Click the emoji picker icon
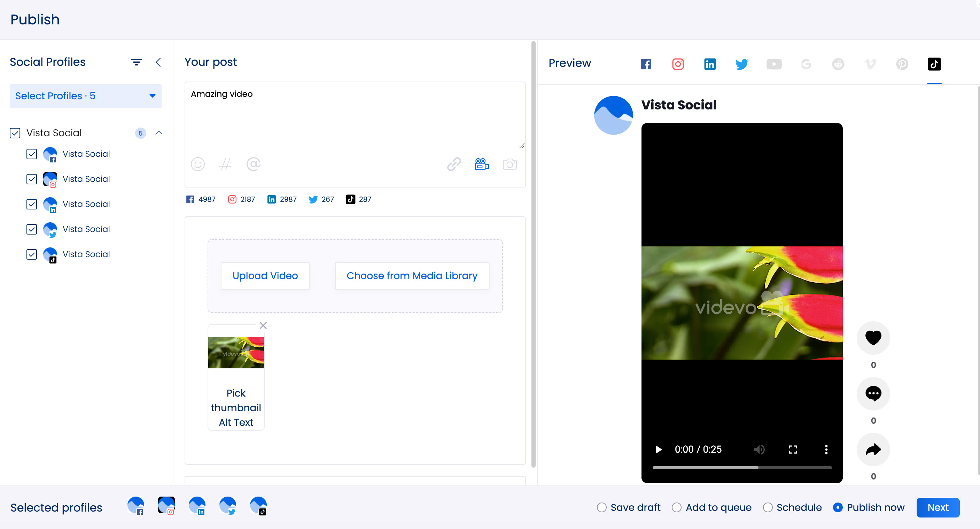 [197, 164]
